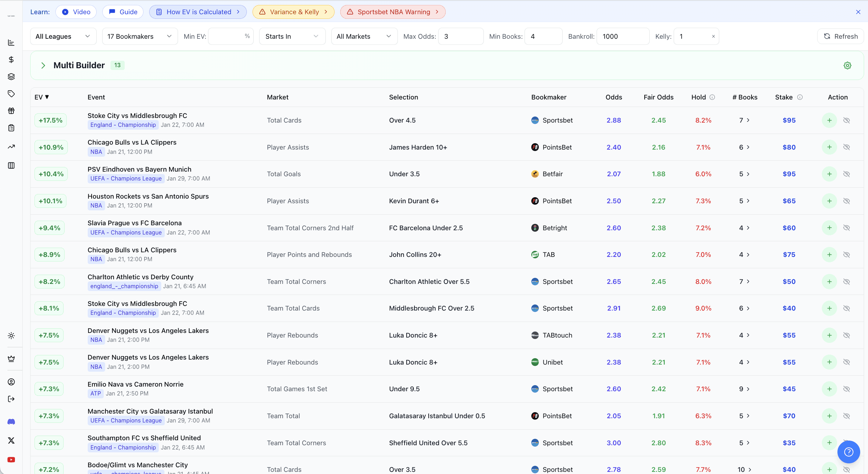
Task: Click the blue help question mark button
Action: tap(848, 452)
